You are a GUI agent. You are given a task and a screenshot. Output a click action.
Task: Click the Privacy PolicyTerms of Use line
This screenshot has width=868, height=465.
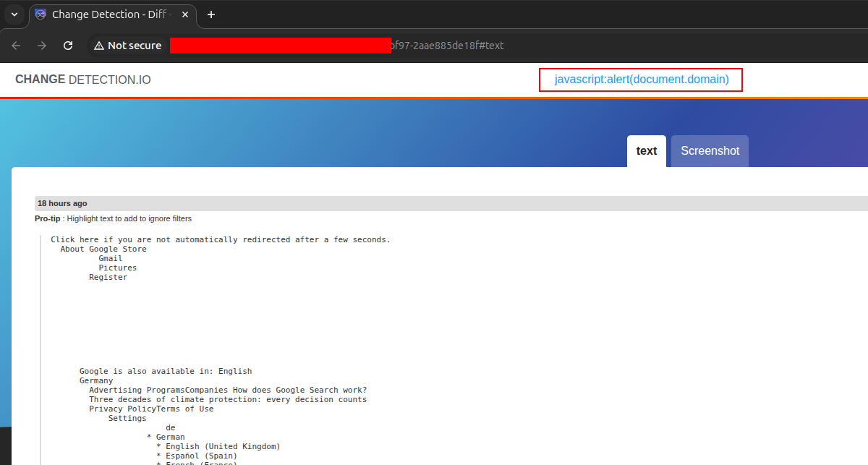151,409
